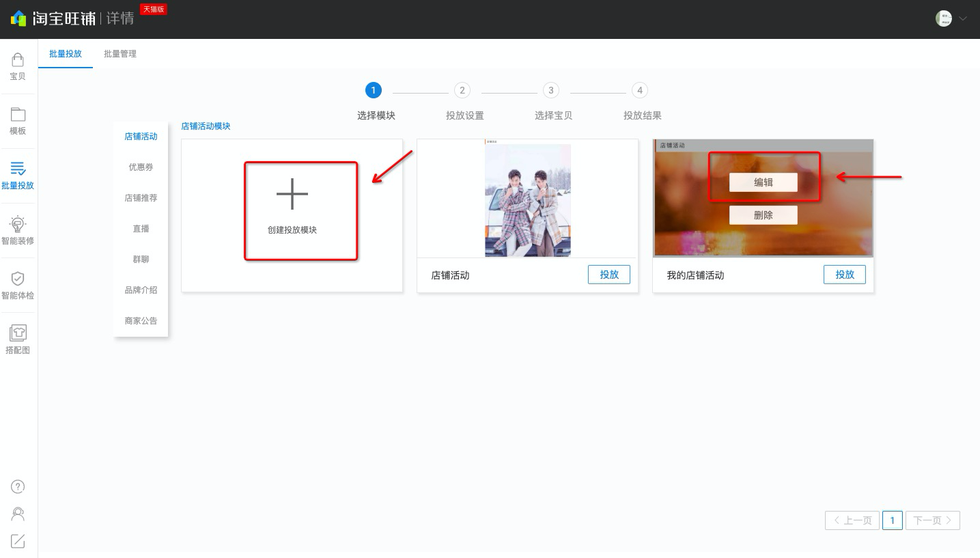Open the 智能装修 lightbulb icon
The height and width of the screenshot is (558, 980).
[x=18, y=223]
